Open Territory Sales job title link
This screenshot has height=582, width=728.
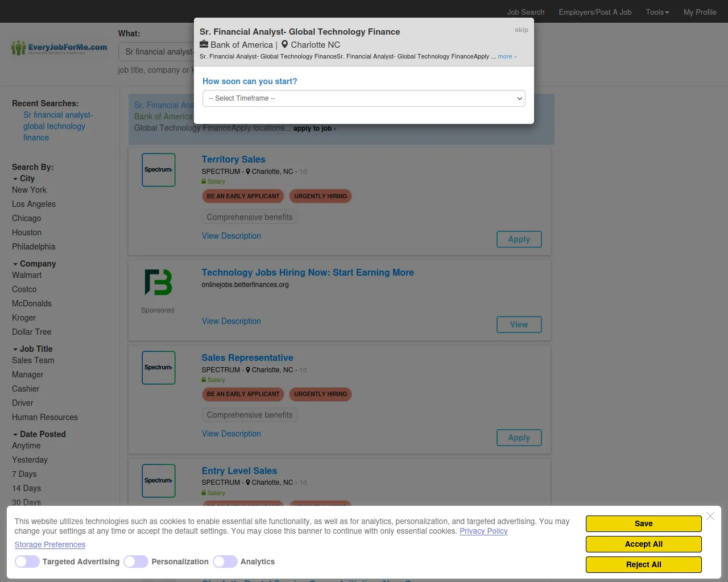tap(233, 159)
